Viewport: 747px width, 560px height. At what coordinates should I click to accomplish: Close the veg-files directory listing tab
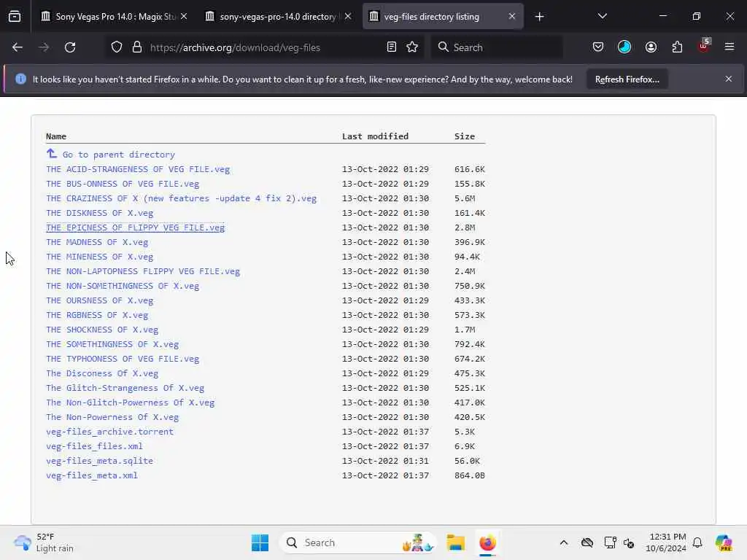coord(512,17)
